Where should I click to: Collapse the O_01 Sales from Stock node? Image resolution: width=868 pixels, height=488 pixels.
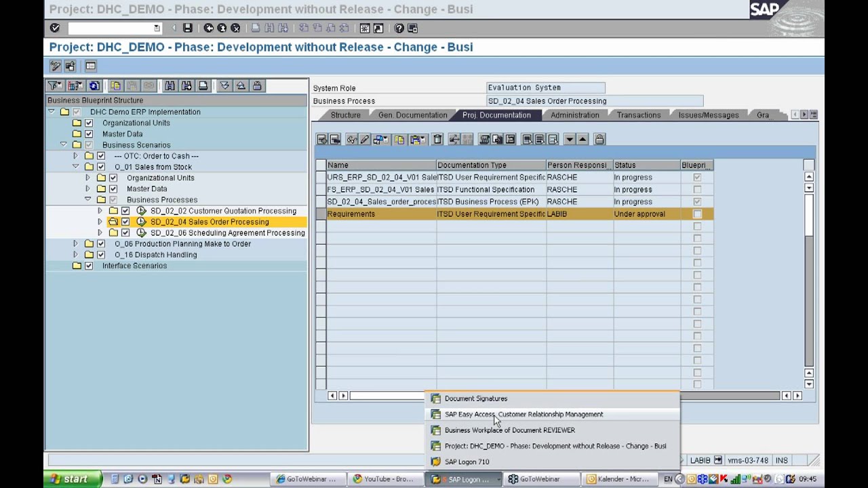point(75,167)
